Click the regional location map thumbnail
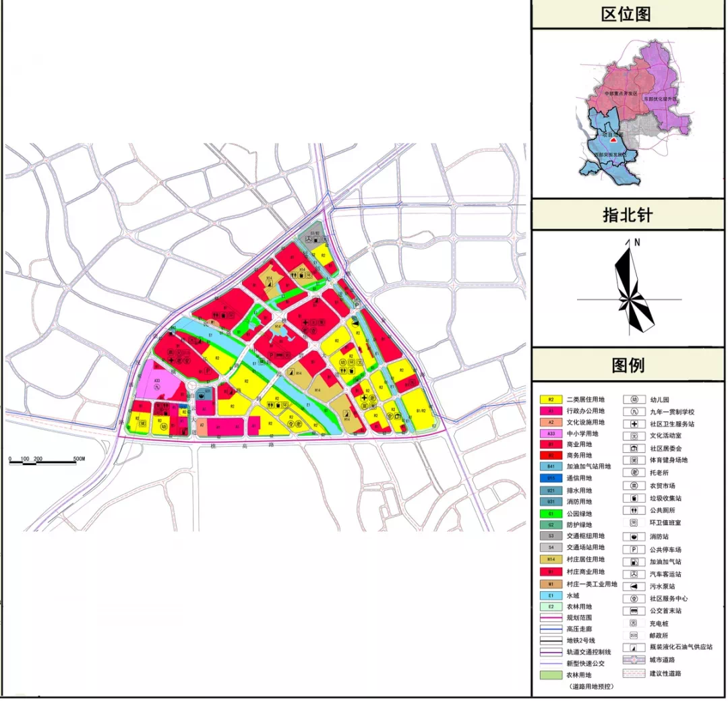Viewport: 728px width, 701px height. pyautogui.click(x=635, y=113)
